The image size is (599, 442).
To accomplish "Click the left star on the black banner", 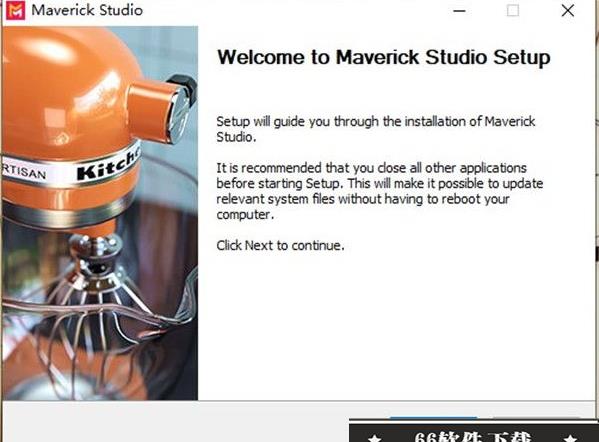I will (x=375, y=438).
